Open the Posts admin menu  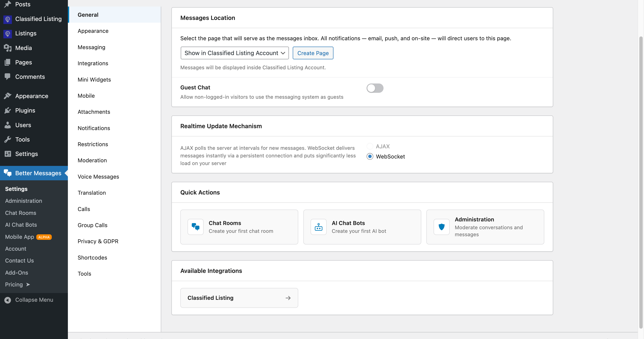(34, 4)
